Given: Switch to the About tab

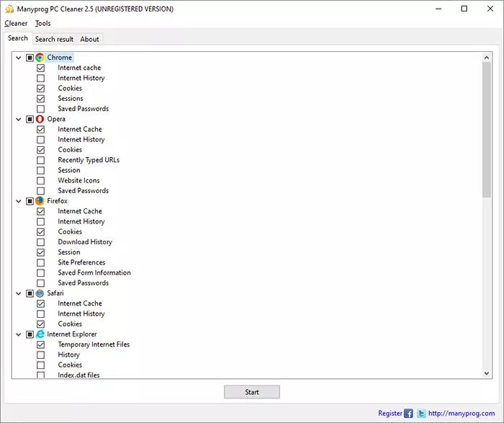Looking at the screenshot, I should 90,39.
